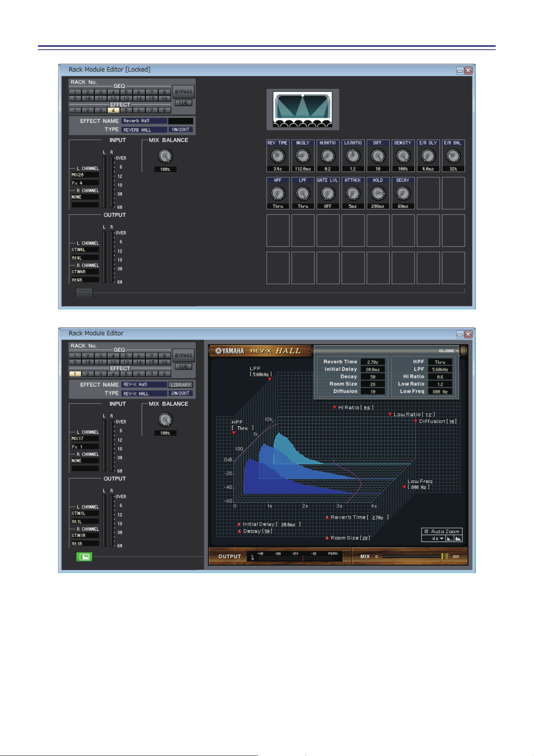The height and width of the screenshot is (756, 534).
Task: Click the DECAY knob showing 69ms
Action: point(403,193)
